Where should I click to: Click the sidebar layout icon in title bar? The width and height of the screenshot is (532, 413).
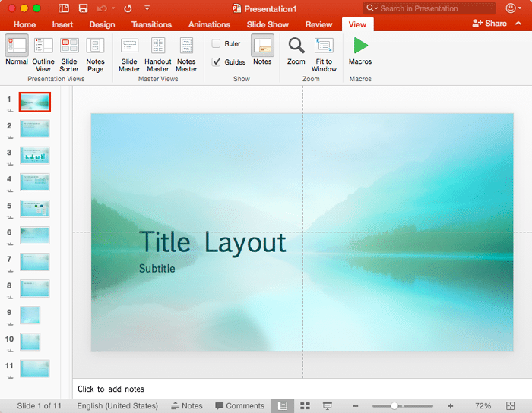64,8
